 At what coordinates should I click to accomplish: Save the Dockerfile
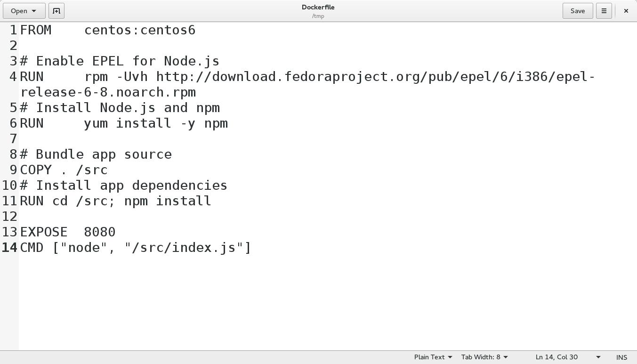578,11
